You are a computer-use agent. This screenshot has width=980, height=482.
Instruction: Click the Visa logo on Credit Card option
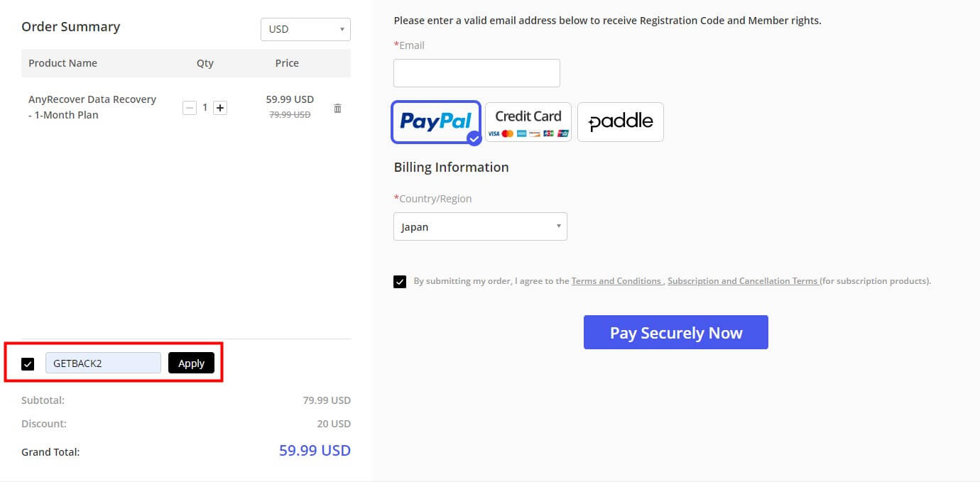coord(494,133)
